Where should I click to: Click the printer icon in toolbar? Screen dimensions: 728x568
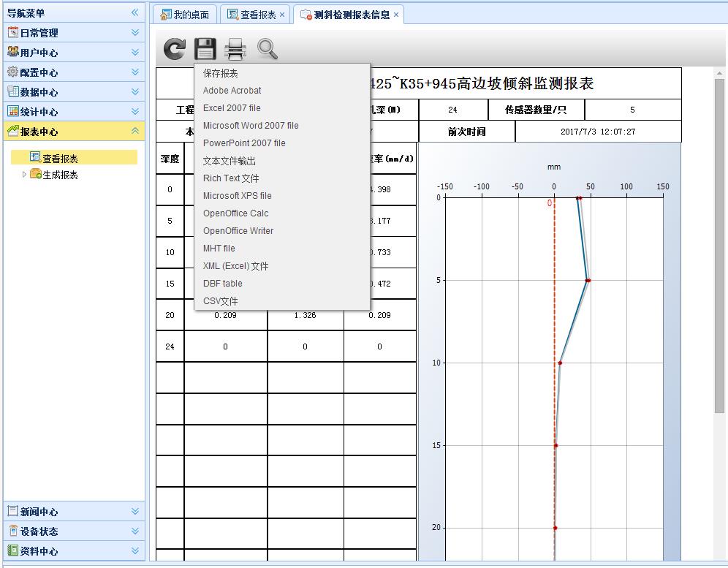pyautogui.click(x=235, y=49)
